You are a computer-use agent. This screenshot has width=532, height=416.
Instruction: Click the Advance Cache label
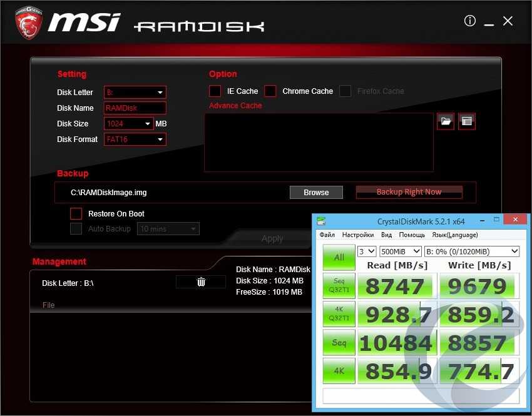coord(235,106)
